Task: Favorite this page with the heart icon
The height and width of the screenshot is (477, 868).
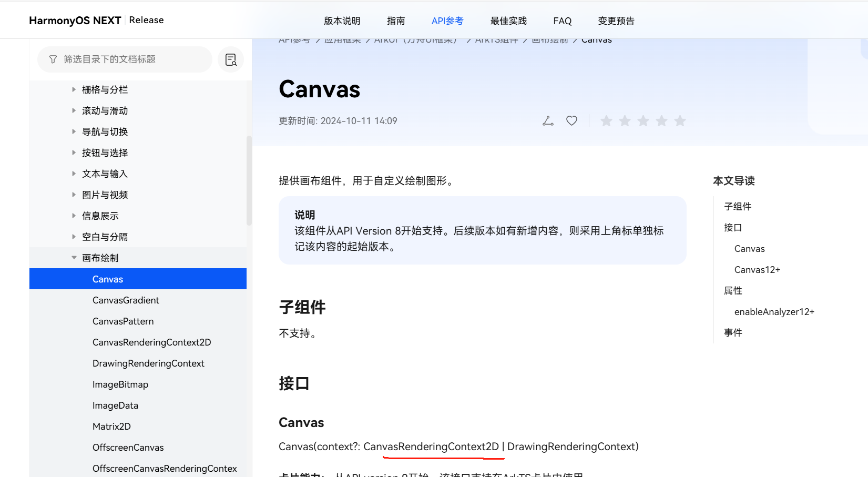Action: (x=571, y=121)
